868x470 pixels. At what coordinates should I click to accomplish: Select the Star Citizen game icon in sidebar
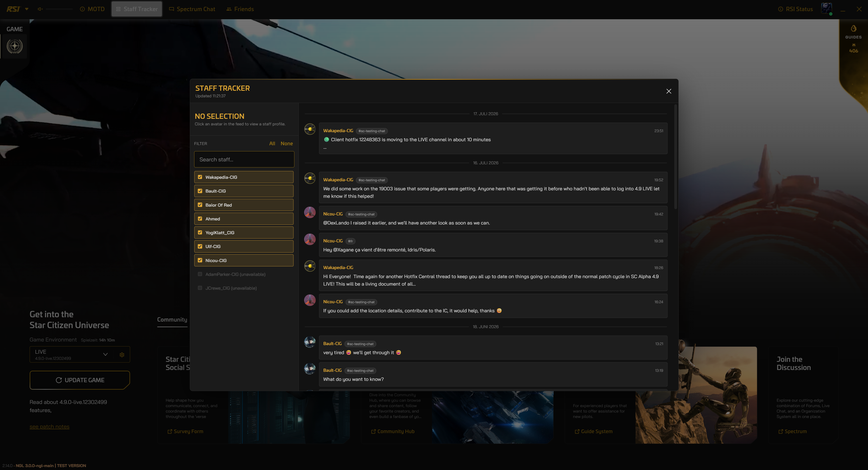(14, 46)
